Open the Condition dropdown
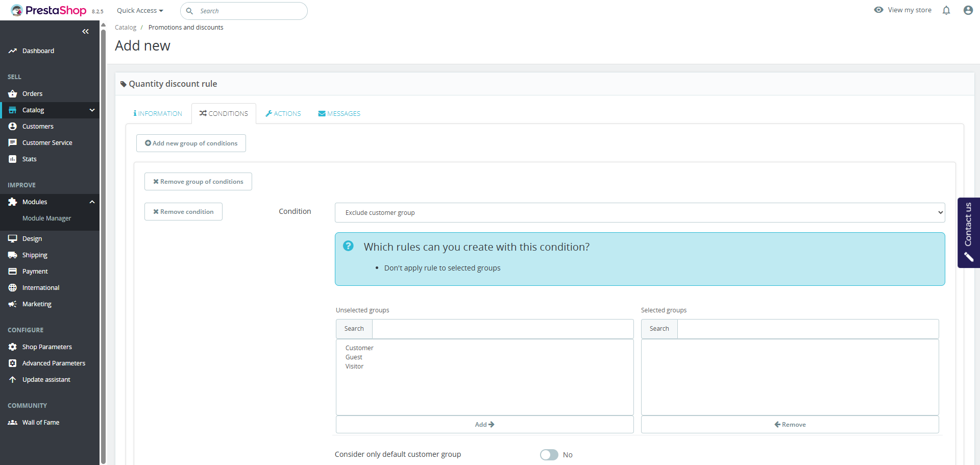Screen dimensions: 980x465 [640, 213]
